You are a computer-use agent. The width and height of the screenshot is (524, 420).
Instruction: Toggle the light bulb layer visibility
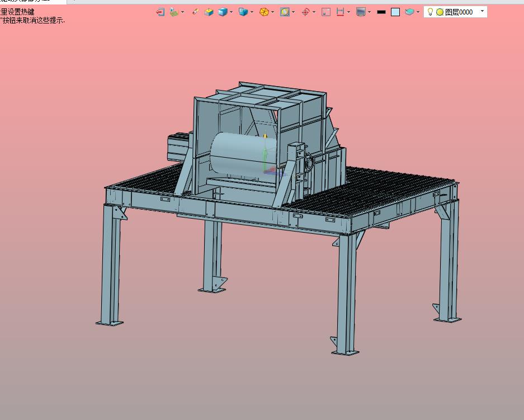(x=431, y=12)
